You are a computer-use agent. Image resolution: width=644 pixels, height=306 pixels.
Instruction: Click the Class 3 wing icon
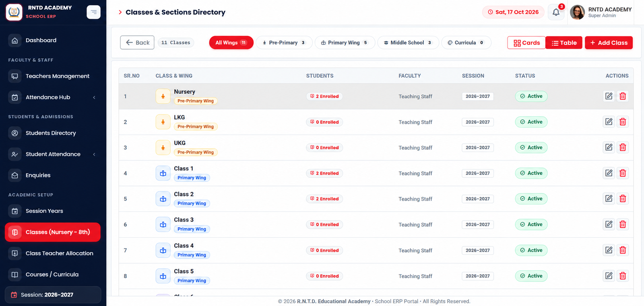tap(163, 224)
